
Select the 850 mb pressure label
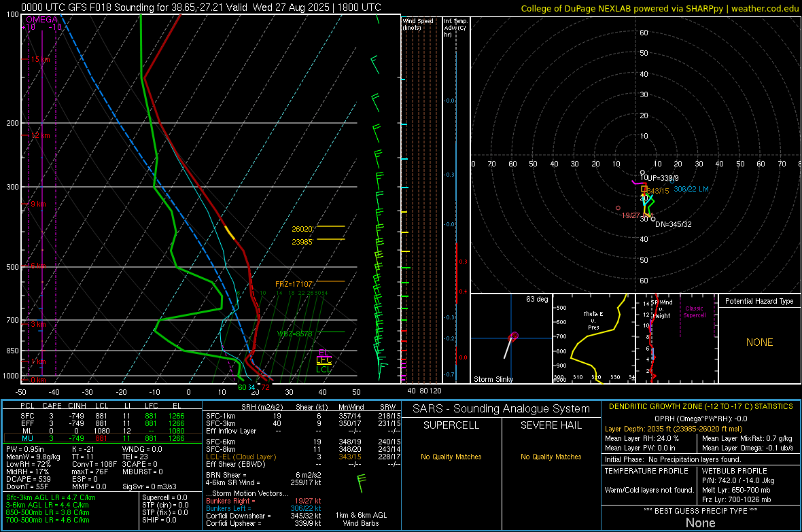pos(13,351)
